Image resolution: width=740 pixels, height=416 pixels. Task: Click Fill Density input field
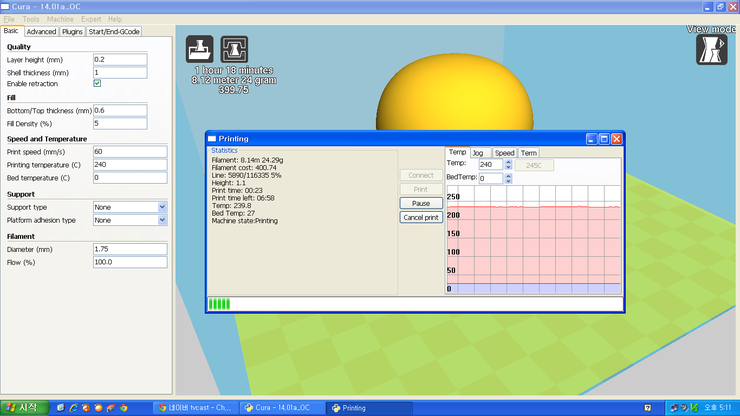[x=120, y=124]
